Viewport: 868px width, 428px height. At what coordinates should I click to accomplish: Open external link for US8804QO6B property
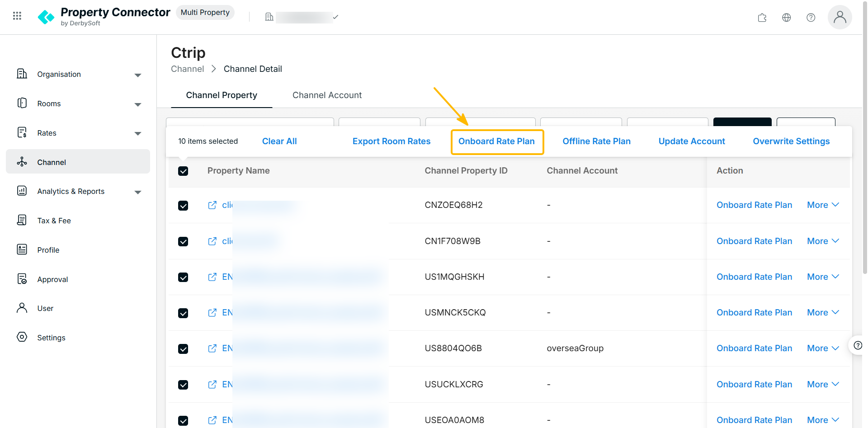(212, 348)
